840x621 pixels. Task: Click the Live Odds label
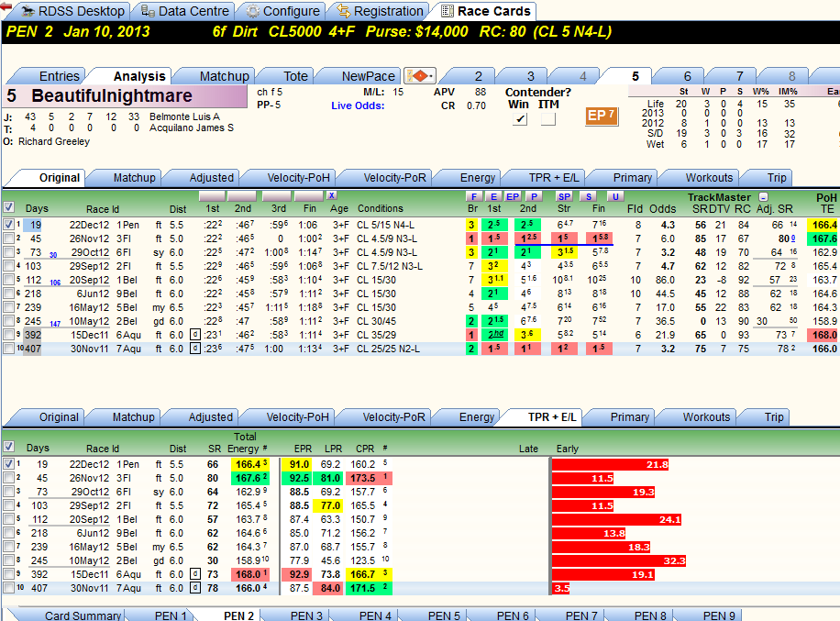tap(358, 105)
